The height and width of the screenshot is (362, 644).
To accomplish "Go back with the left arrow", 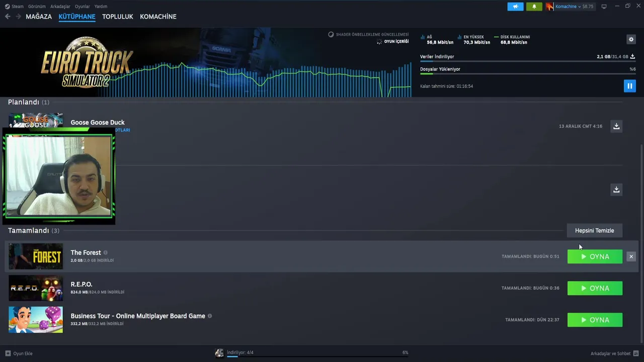I will 8,17.
